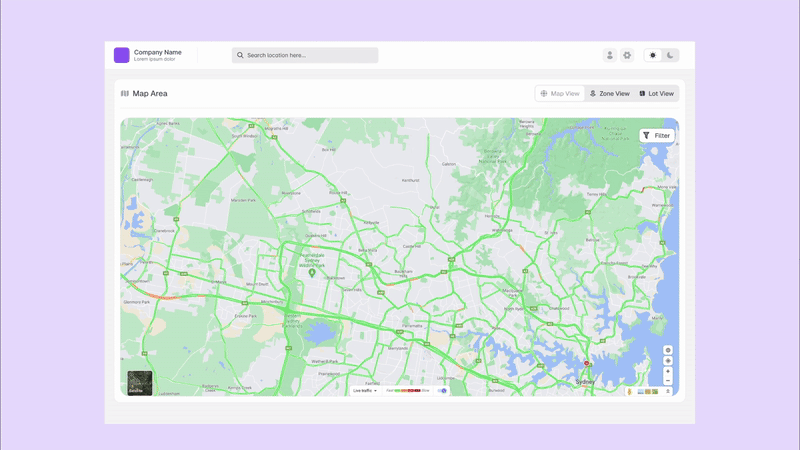Viewport: 800px width, 450px height.
Task: Zoom out with the minus button
Action: tap(667, 381)
